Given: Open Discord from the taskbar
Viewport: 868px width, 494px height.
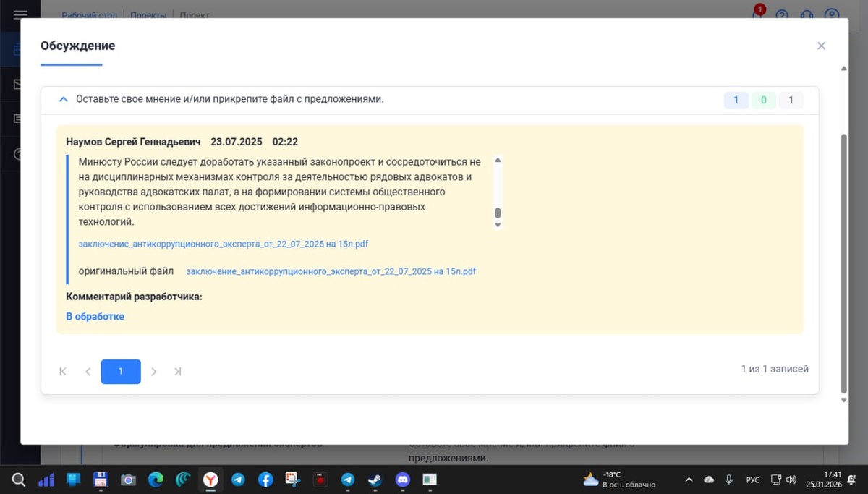Looking at the screenshot, I should [403, 480].
